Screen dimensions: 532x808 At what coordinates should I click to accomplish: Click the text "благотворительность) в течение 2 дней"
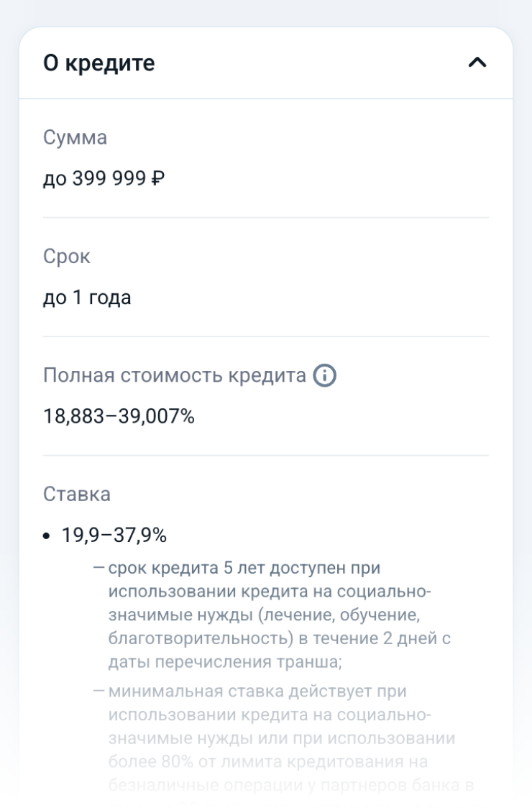[x=280, y=638]
